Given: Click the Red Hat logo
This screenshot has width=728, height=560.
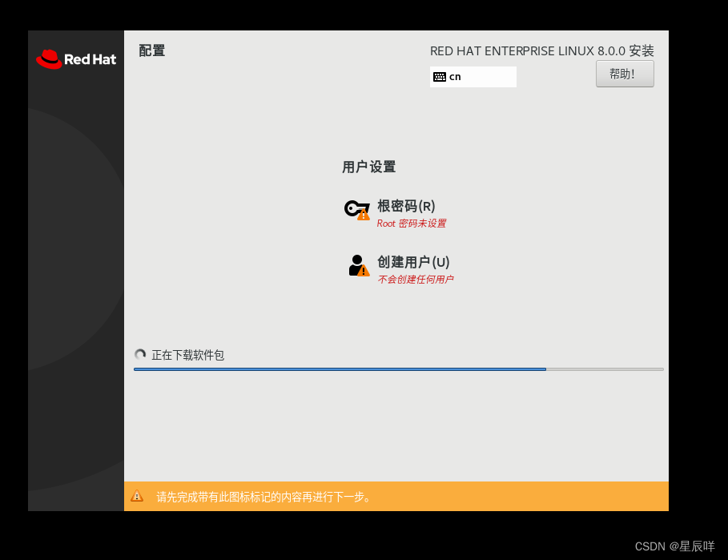Looking at the screenshot, I should click(x=76, y=59).
